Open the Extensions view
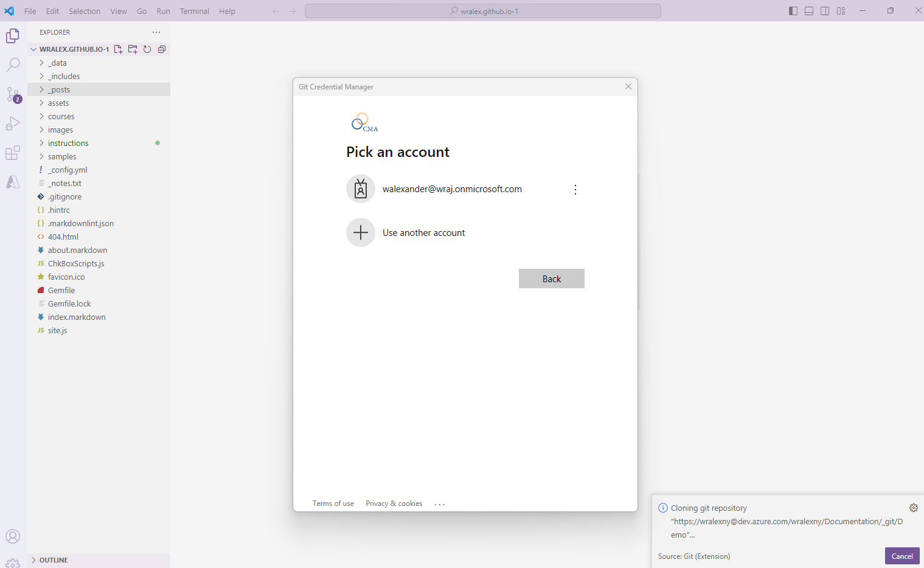 click(13, 153)
